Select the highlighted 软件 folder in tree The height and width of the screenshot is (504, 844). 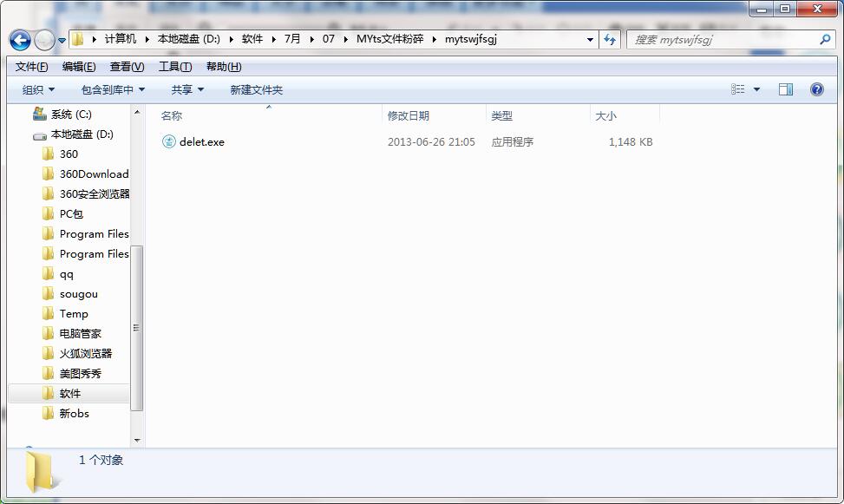coord(70,394)
